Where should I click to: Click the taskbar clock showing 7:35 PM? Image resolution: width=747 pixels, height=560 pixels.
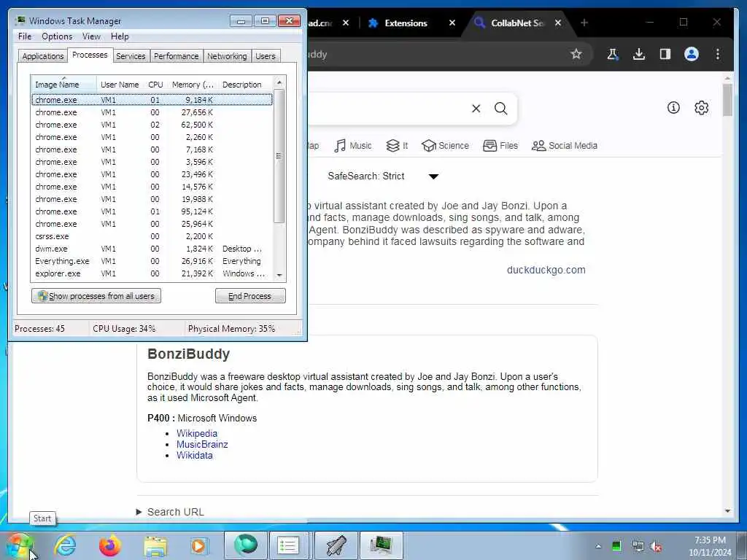pyautogui.click(x=710, y=546)
